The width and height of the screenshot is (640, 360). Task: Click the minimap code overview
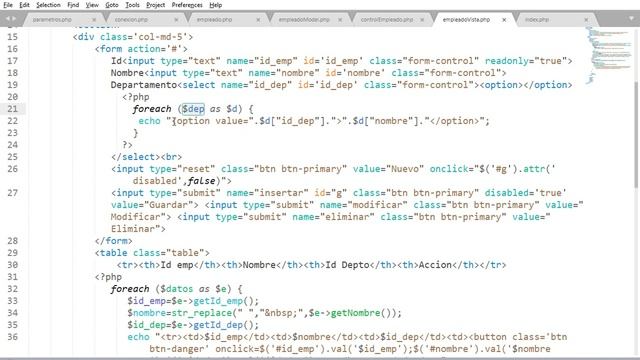tap(609, 55)
